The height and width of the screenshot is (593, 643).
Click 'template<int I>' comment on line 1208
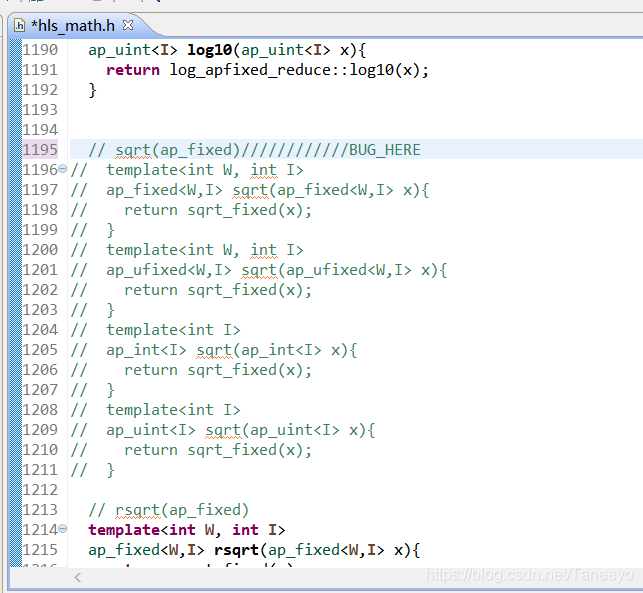click(x=173, y=410)
